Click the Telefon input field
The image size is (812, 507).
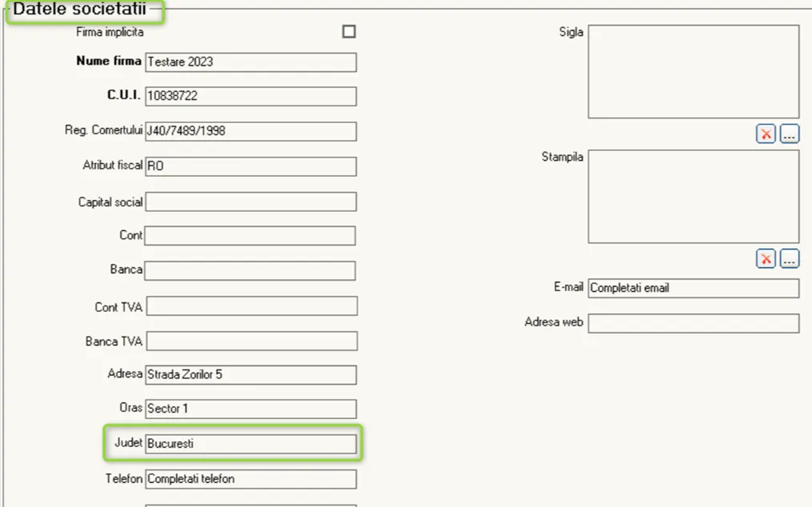pyautogui.click(x=250, y=479)
